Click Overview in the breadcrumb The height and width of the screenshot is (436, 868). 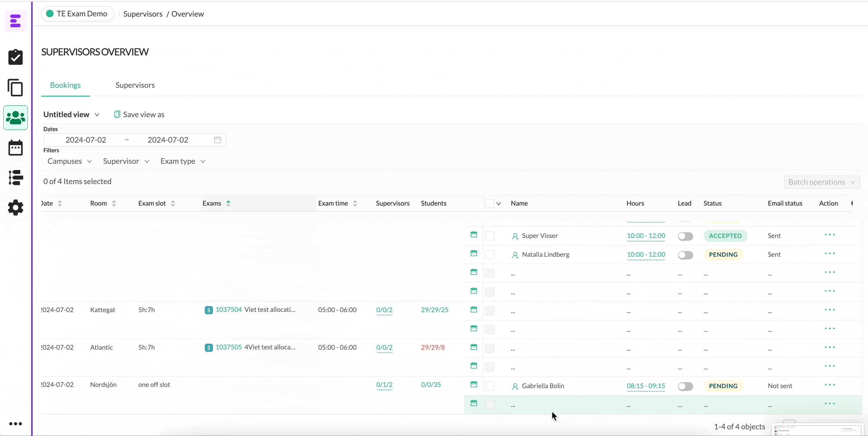coord(188,14)
